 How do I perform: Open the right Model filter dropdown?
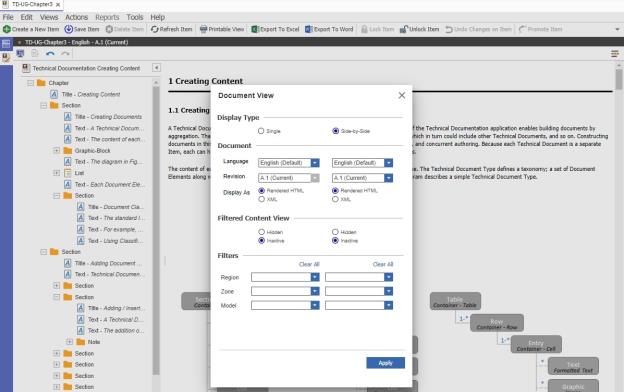pyautogui.click(x=388, y=305)
